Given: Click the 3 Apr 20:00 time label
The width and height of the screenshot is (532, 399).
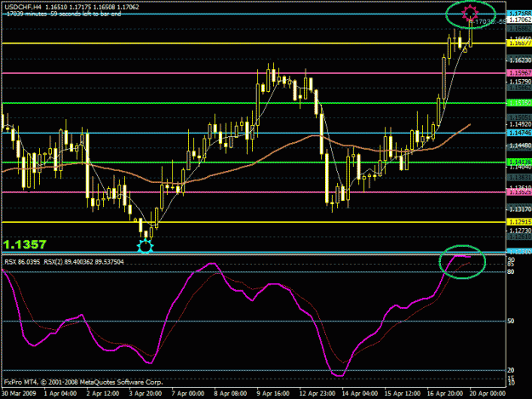Looking at the screenshot, I should click(146, 394).
